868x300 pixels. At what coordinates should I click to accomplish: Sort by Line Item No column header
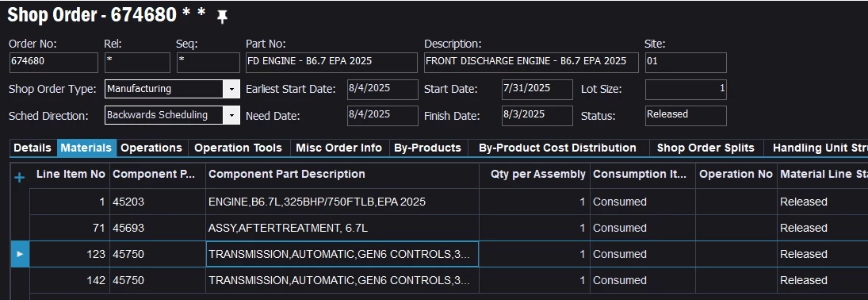[71, 174]
